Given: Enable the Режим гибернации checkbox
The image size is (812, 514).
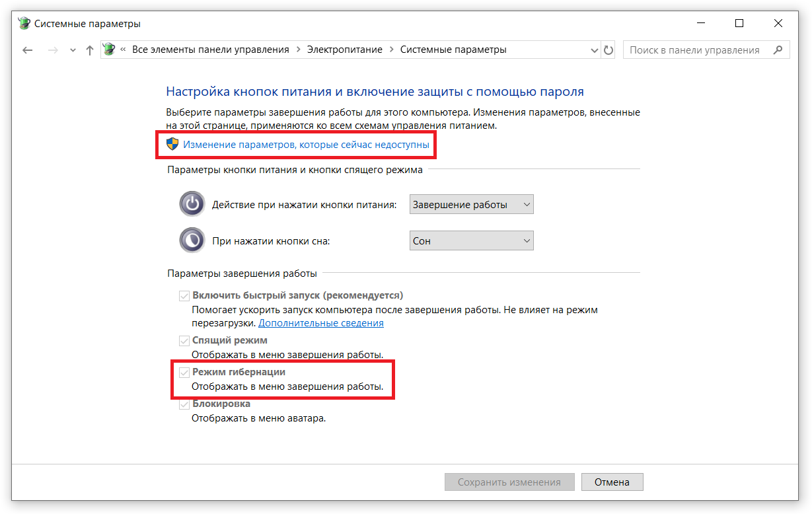Looking at the screenshot, I should pos(184,373).
